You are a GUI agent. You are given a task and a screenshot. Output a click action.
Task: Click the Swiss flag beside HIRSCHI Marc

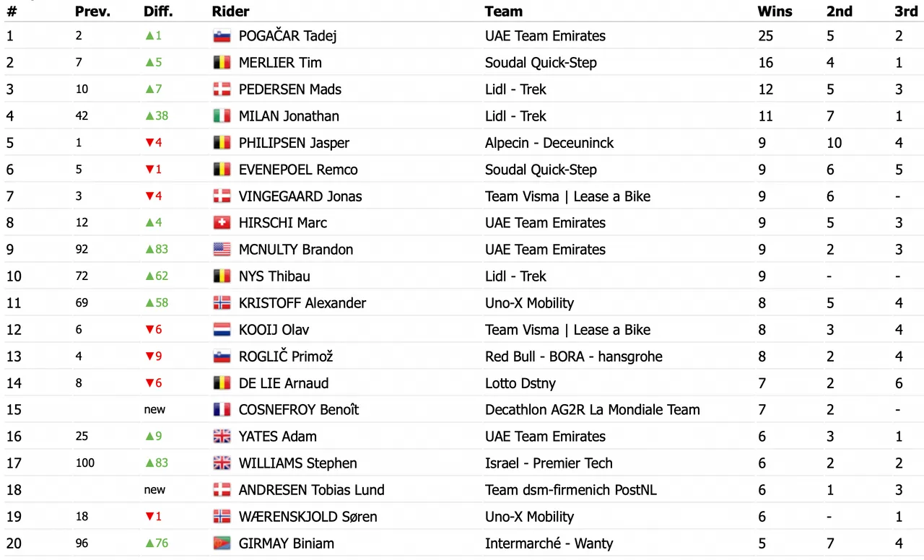point(222,223)
